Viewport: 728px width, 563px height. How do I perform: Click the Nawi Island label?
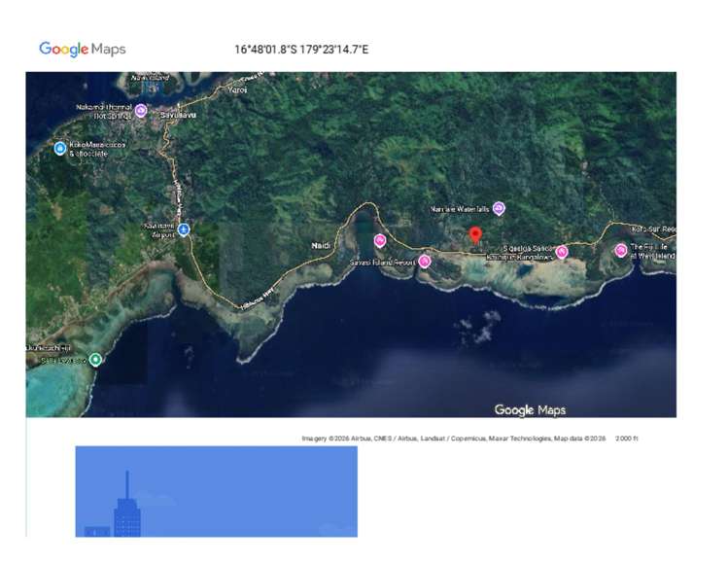click(150, 78)
